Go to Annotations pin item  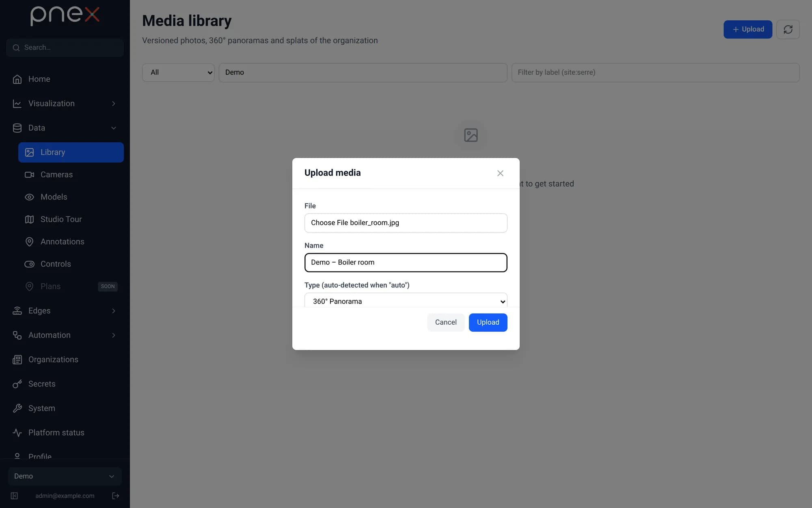pos(71,241)
